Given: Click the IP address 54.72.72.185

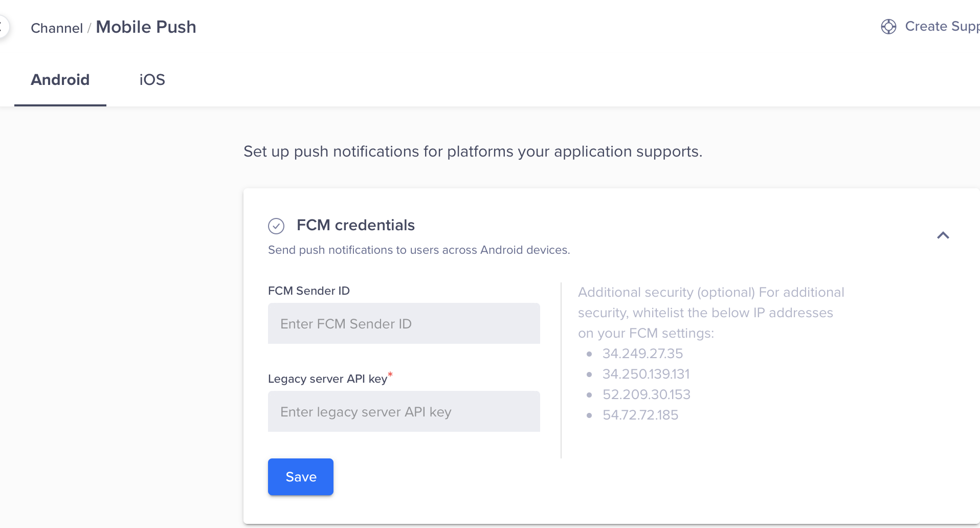Looking at the screenshot, I should pyautogui.click(x=640, y=415).
